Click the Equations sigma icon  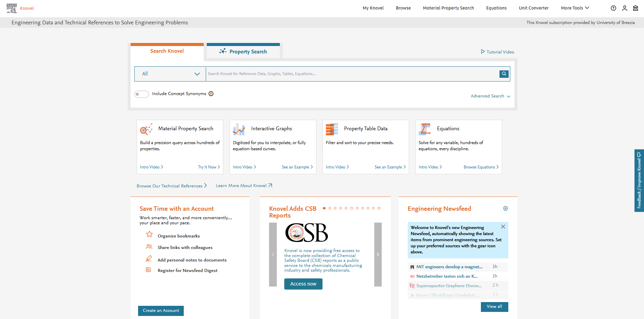425,129
